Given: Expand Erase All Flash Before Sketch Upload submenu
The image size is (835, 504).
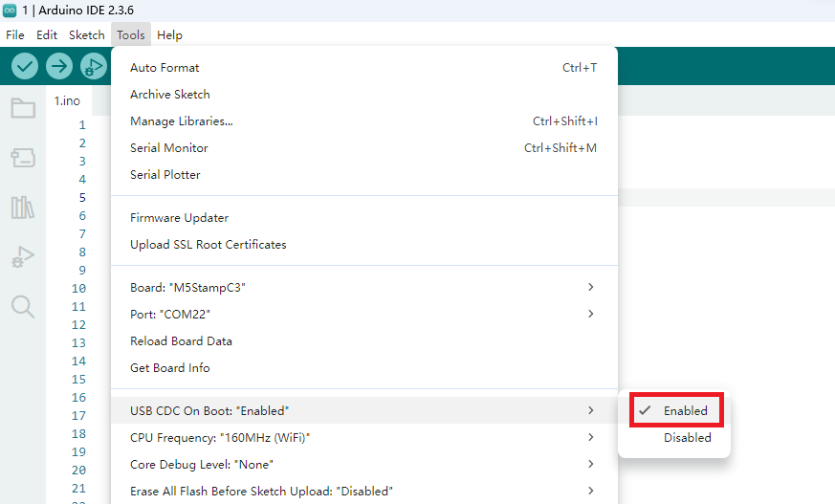Looking at the screenshot, I should click(364, 491).
